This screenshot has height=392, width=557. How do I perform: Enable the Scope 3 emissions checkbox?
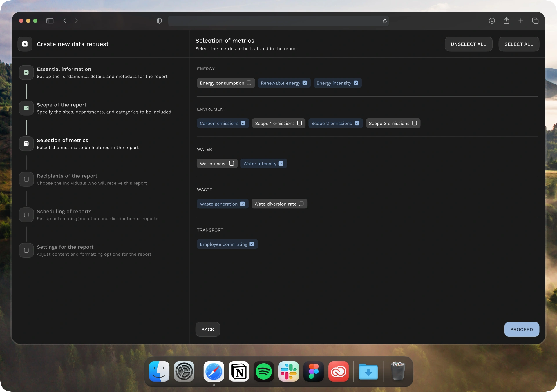(415, 123)
